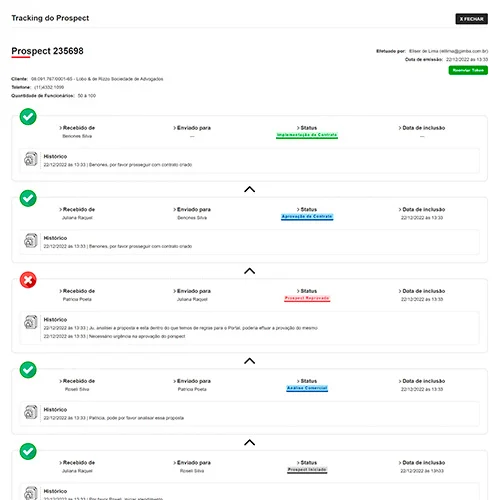500x500 pixels.
Task: Click the Prospect 235698 heading
Action: pyautogui.click(x=47, y=51)
